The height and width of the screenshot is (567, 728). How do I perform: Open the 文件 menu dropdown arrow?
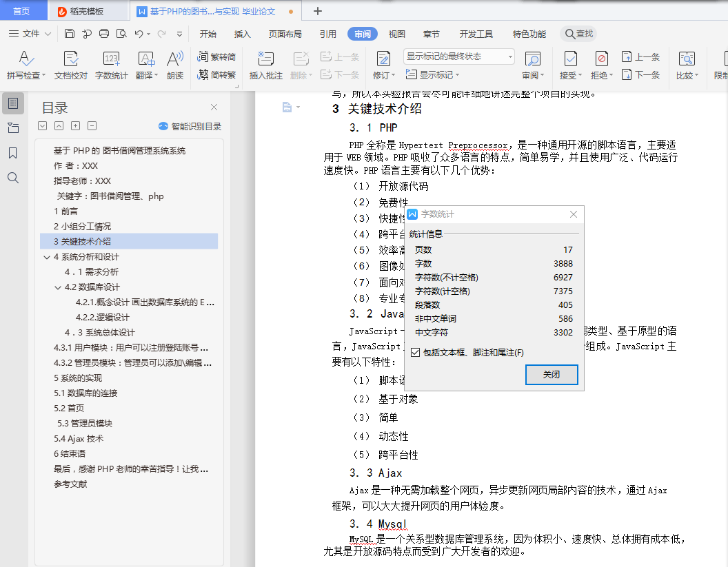tap(48, 34)
